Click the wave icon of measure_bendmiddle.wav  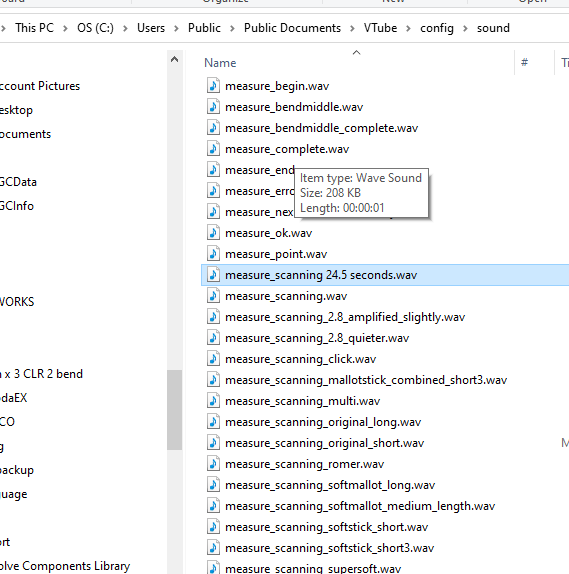click(x=213, y=107)
